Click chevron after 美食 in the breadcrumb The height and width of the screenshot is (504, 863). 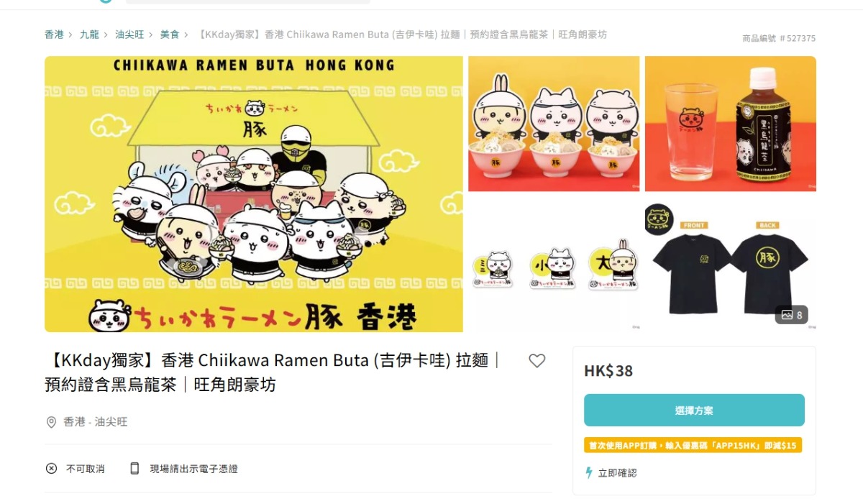[x=186, y=35]
